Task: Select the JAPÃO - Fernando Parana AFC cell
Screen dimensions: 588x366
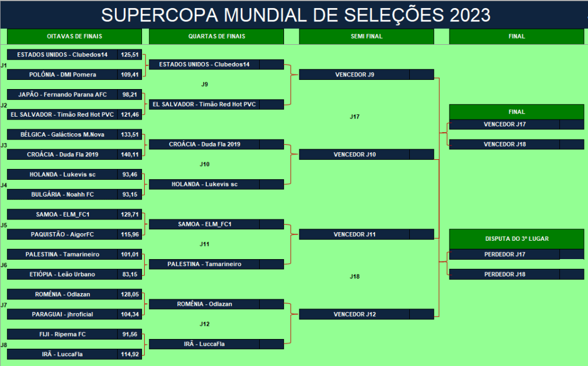Action: (x=63, y=94)
